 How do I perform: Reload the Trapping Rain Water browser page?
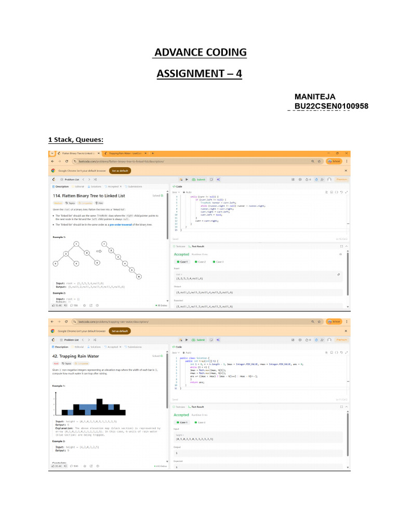[x=66, y=322]
